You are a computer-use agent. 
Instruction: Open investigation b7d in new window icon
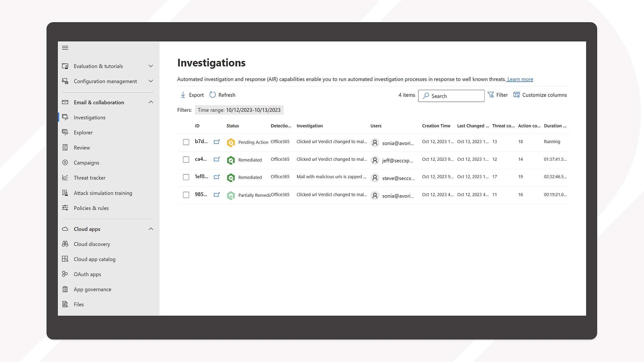[x=217, y=142]
